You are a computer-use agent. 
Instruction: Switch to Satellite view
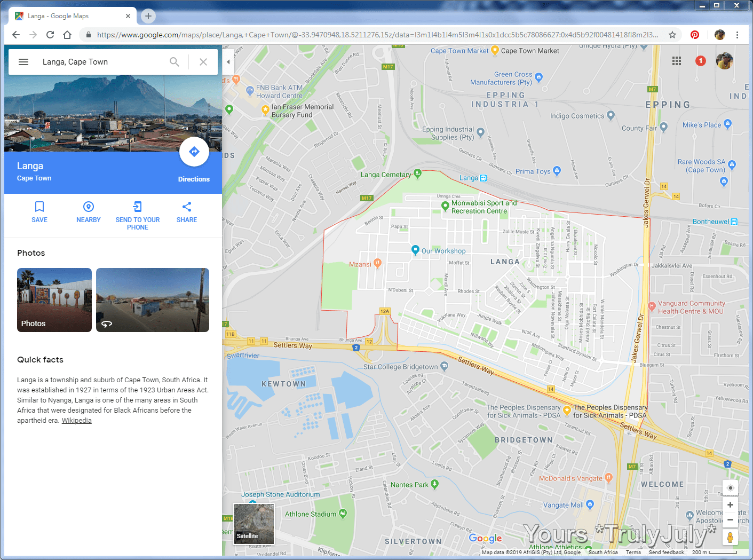(253, 524)
